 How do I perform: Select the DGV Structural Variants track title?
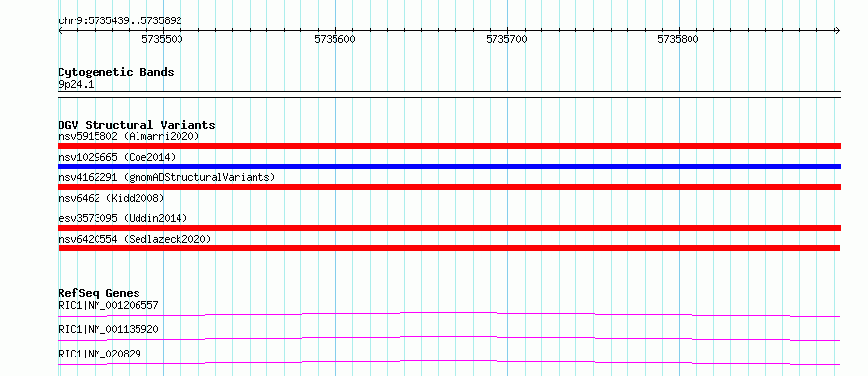[x=137, y=125]
